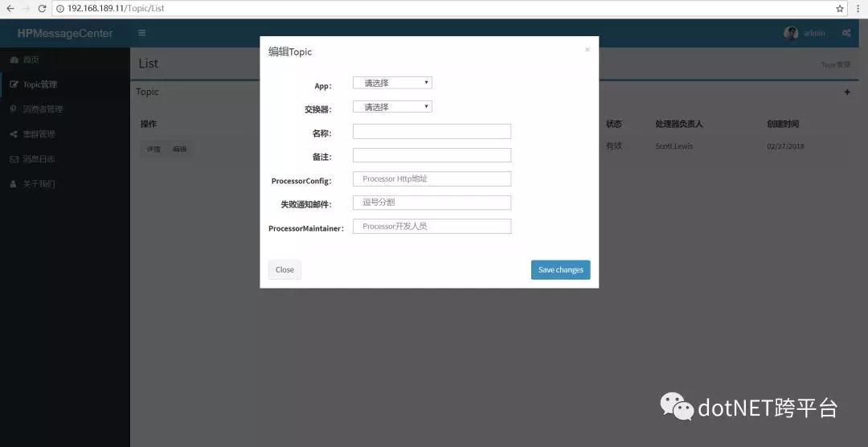The width and height of the screenshot is (868, 447).
Task: Click the admin user avatar
Action: [x=791, y=33]
